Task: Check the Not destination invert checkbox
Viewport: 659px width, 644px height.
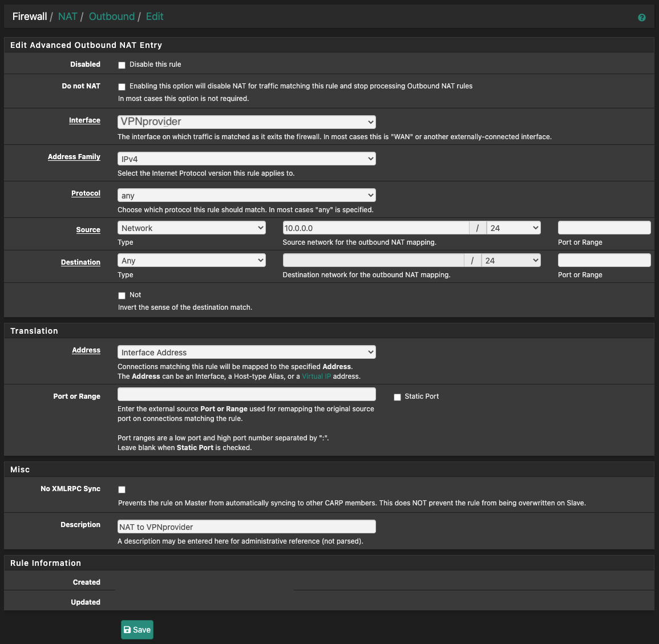Action: [122, 295]
